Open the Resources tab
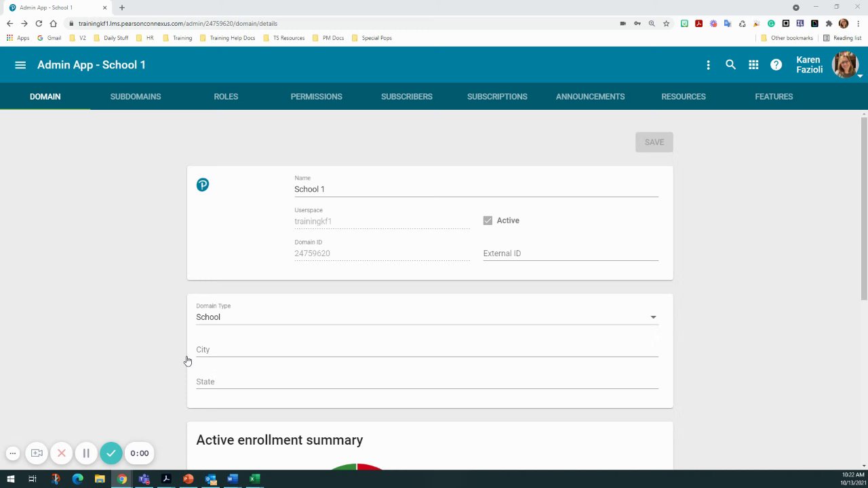Viewport: 868px width, 488px height. (684, 96)
